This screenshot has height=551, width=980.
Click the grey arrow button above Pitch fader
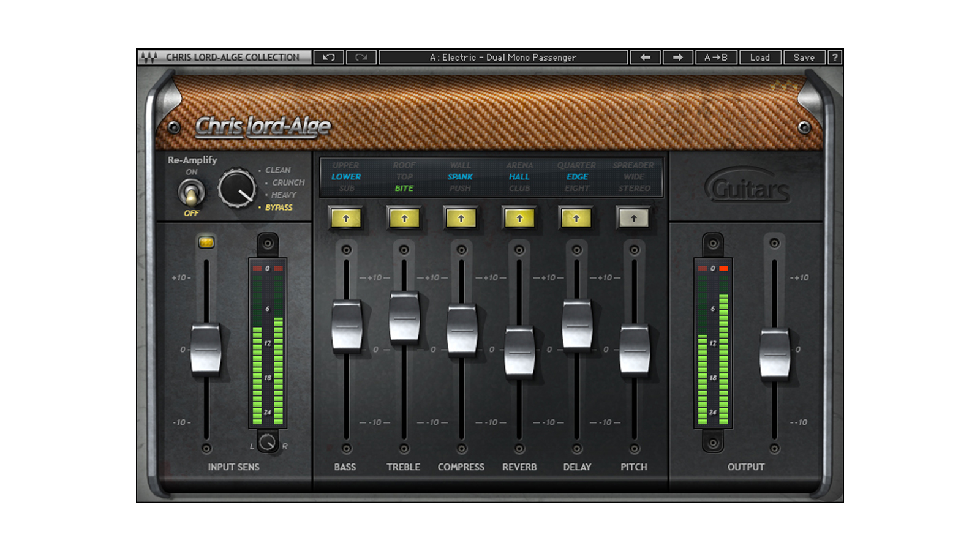[x=634, y=218]
